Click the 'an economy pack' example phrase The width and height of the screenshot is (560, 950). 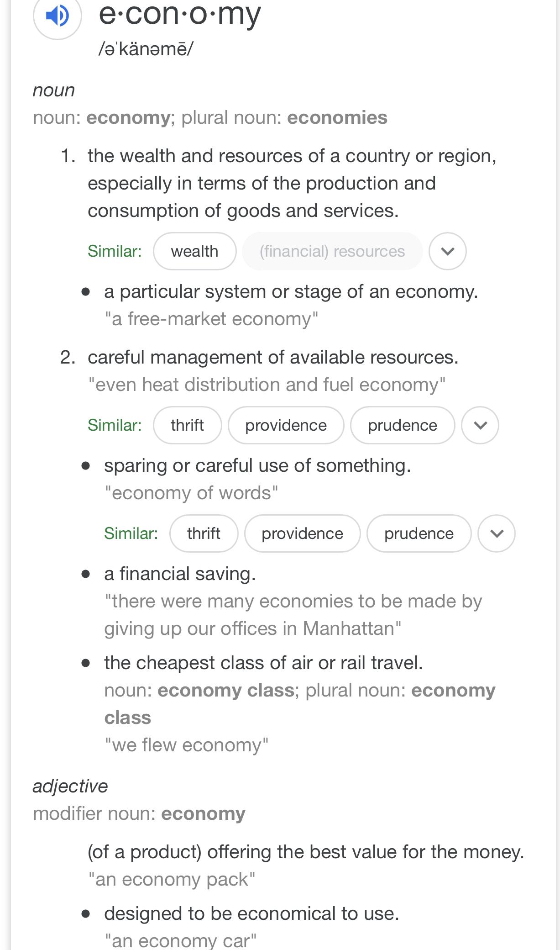(x=172, y=879)
